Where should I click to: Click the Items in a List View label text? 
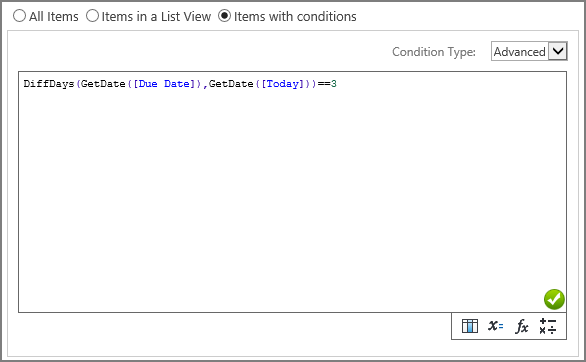point(156,16)
